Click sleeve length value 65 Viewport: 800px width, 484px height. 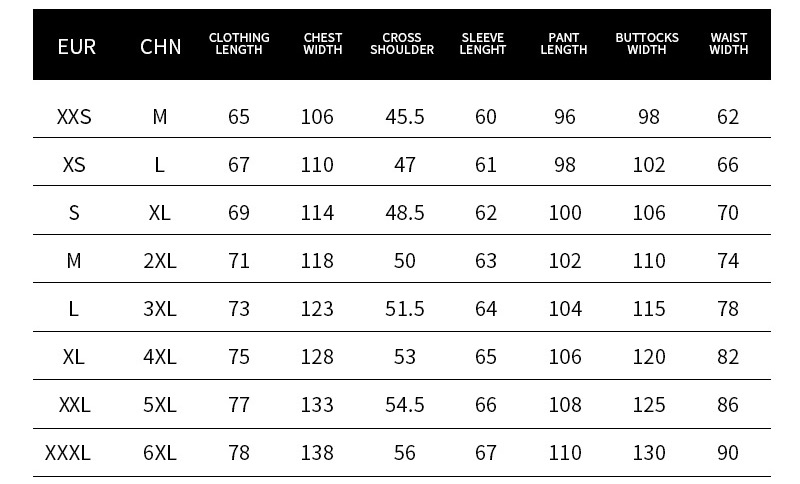[486, 357]
